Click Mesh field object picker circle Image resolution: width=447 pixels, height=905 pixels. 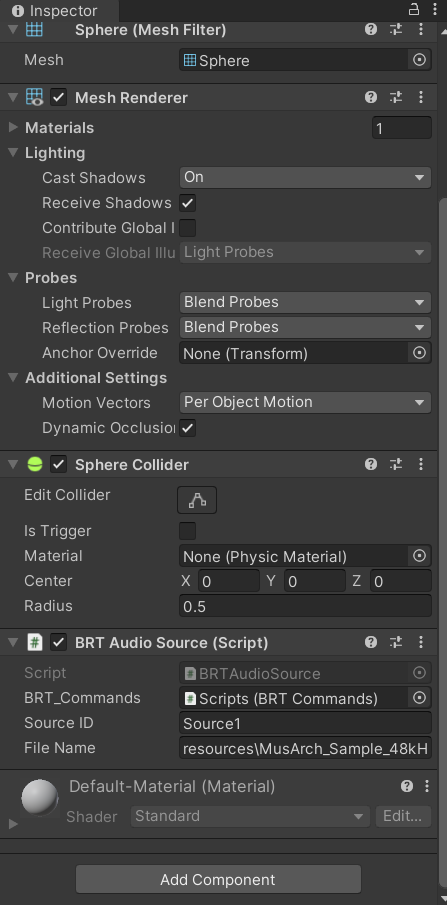(420, 60)
